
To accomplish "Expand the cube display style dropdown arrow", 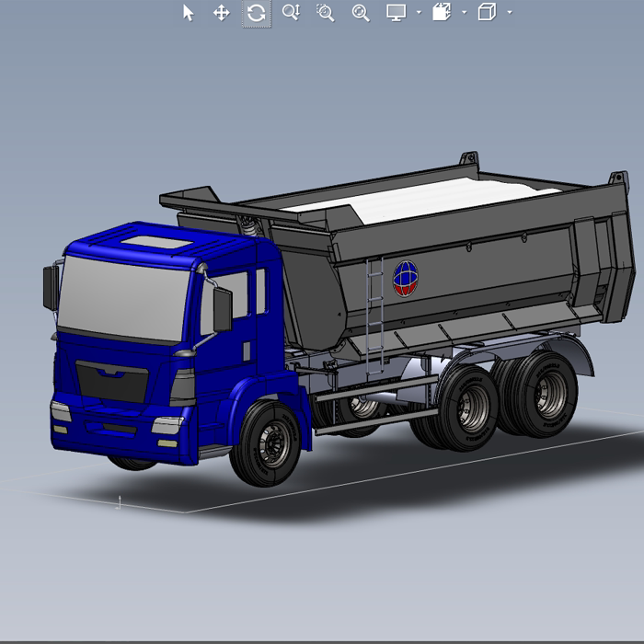I will [510, 13].
